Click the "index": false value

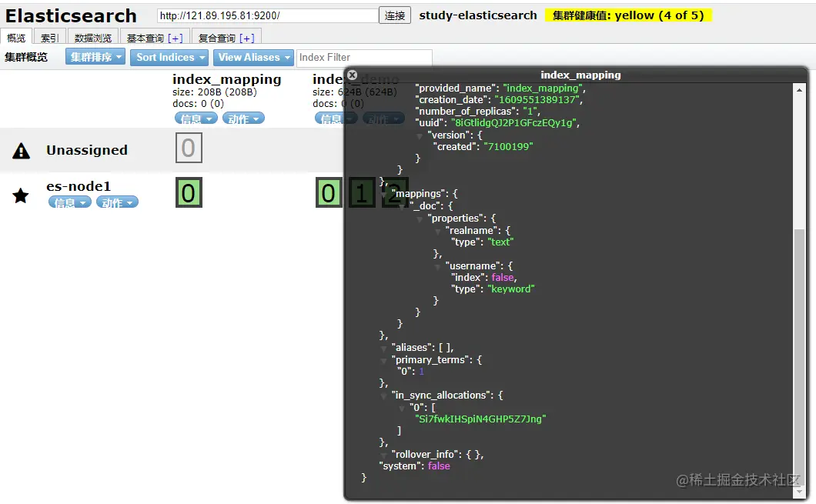click(x=503, y=278)
